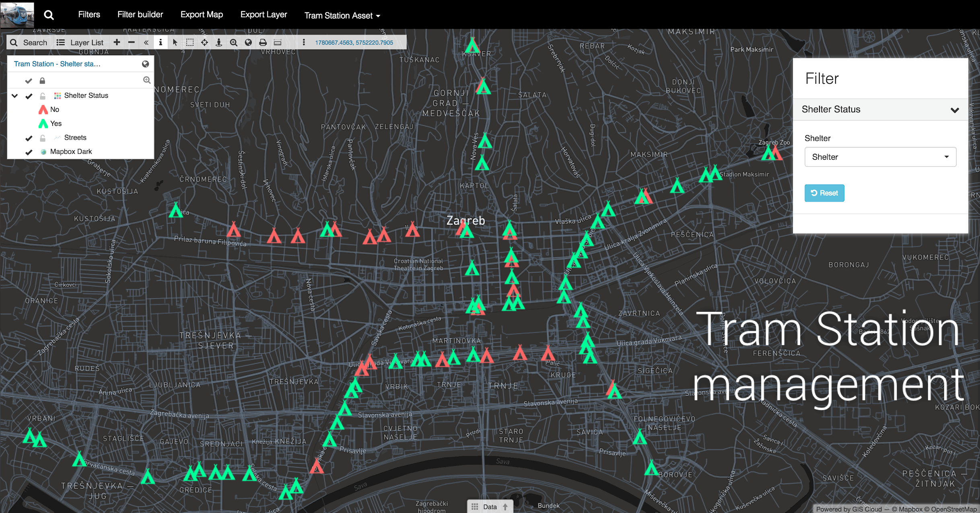The height and width of the screenshot is (513, 980).
Task: Collapse the Shelter Status layer legend
Action: [15, 96]
